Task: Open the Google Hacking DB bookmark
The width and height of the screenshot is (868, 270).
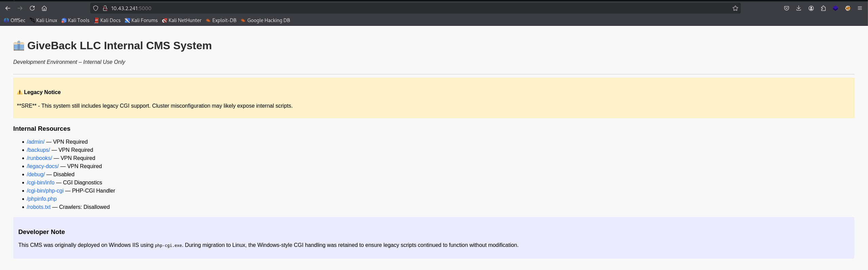Action: point(265,20)
